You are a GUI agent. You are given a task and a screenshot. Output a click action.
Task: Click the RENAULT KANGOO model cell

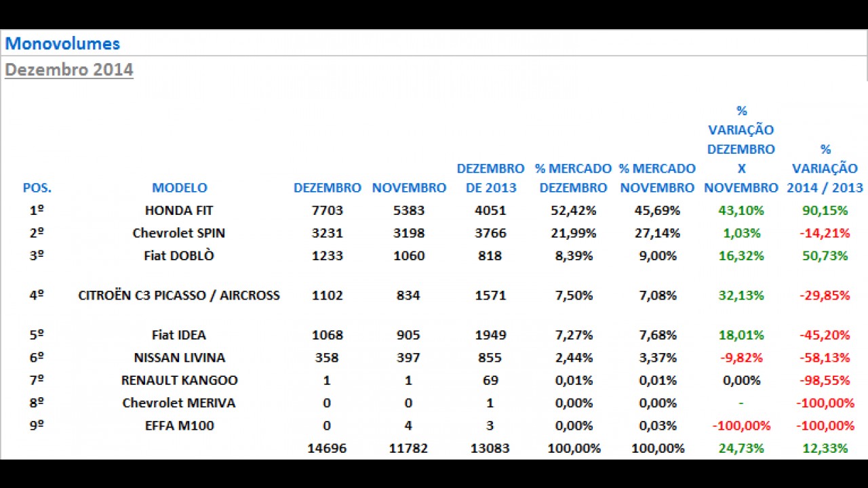(179, 380)
